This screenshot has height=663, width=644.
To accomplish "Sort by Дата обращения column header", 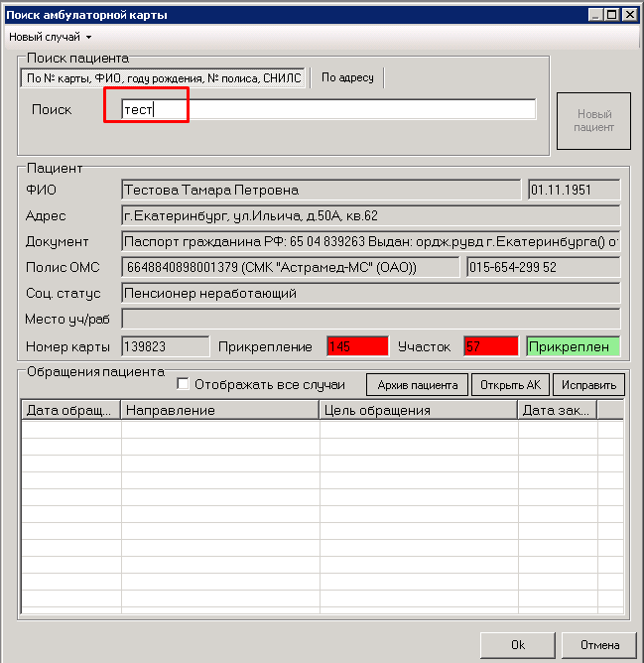I will coord(70,410).
